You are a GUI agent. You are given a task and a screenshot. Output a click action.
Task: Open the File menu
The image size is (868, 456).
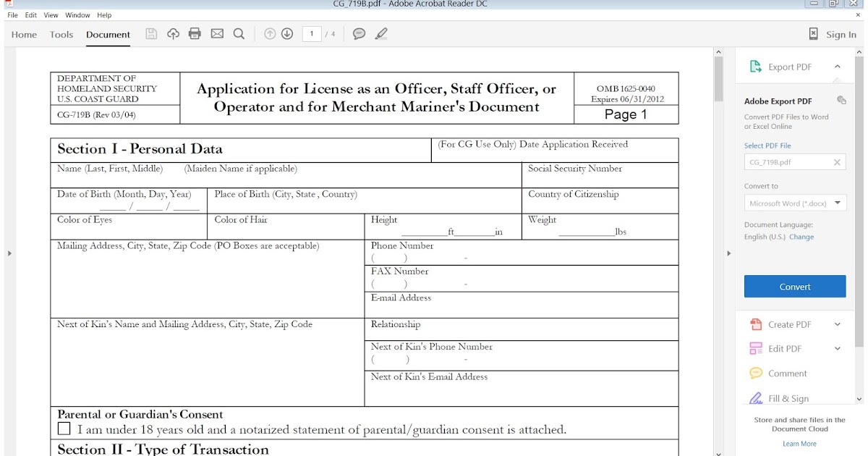13,15
